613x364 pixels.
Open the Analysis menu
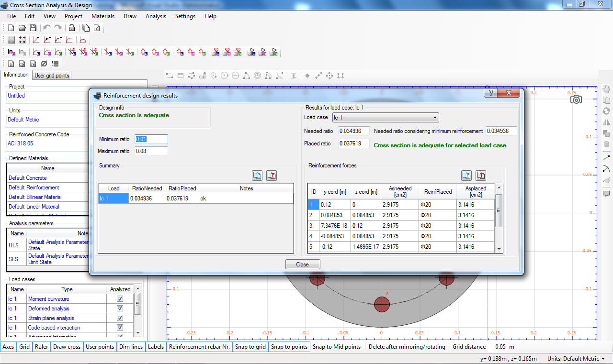[x=156, y=16]
